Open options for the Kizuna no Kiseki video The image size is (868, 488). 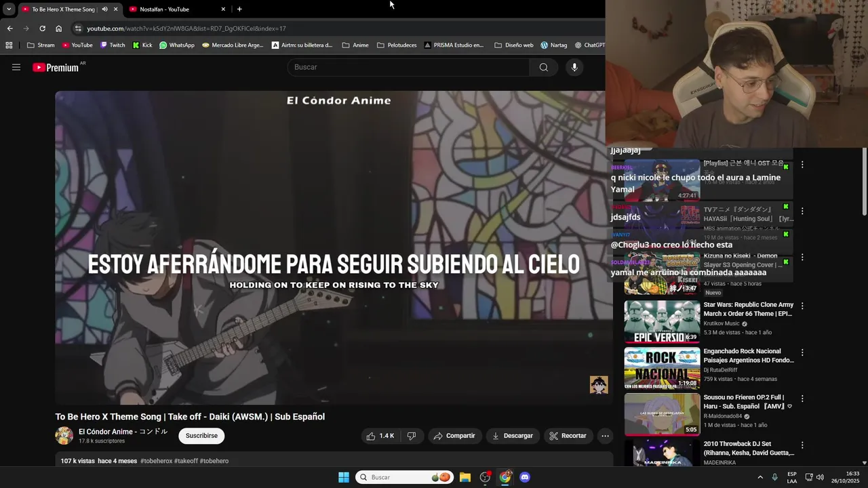[x=802, y=258]
